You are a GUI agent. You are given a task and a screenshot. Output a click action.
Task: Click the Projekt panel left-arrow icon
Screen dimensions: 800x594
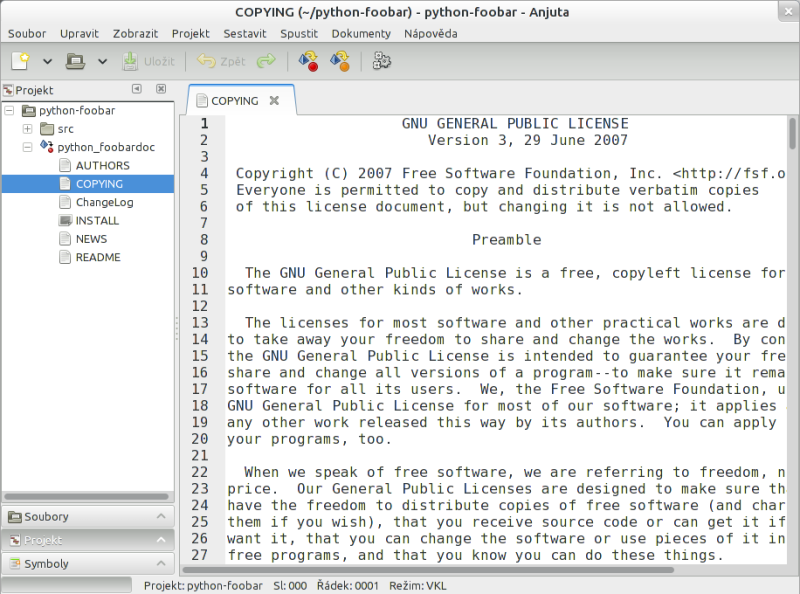pos(137,90)
